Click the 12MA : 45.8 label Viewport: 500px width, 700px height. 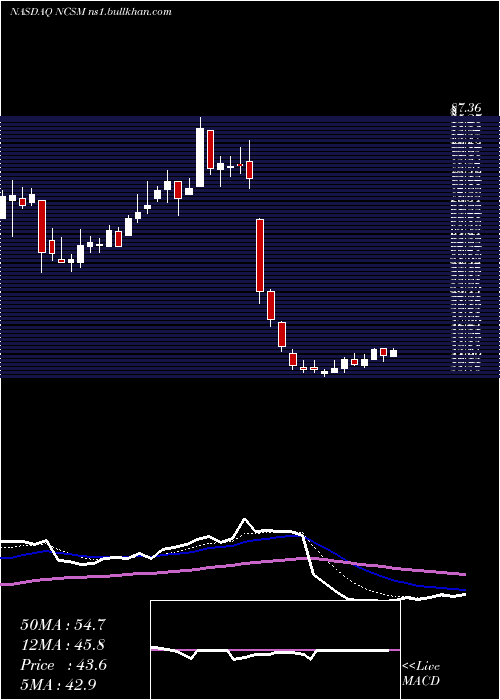[x=63, y=645]
